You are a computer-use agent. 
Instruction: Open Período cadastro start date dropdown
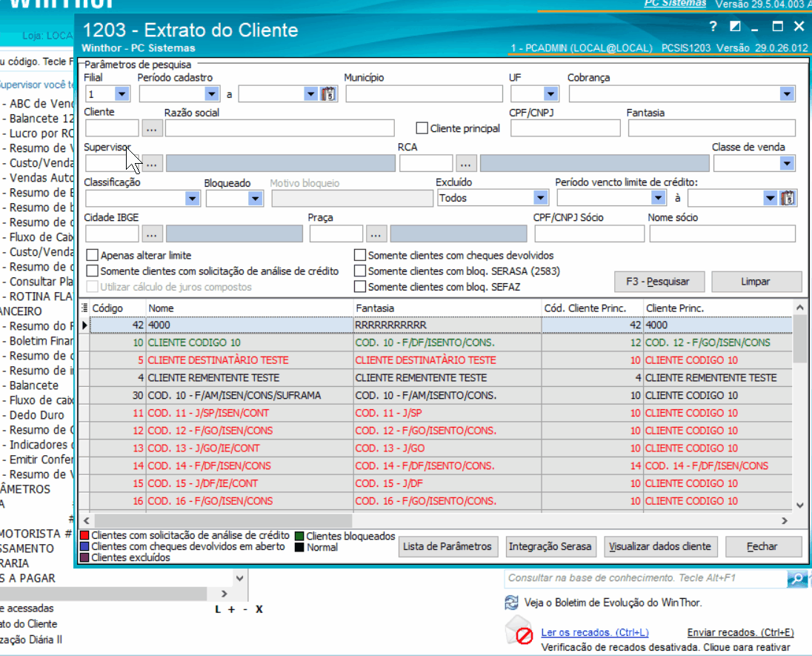tap(211, 94)
